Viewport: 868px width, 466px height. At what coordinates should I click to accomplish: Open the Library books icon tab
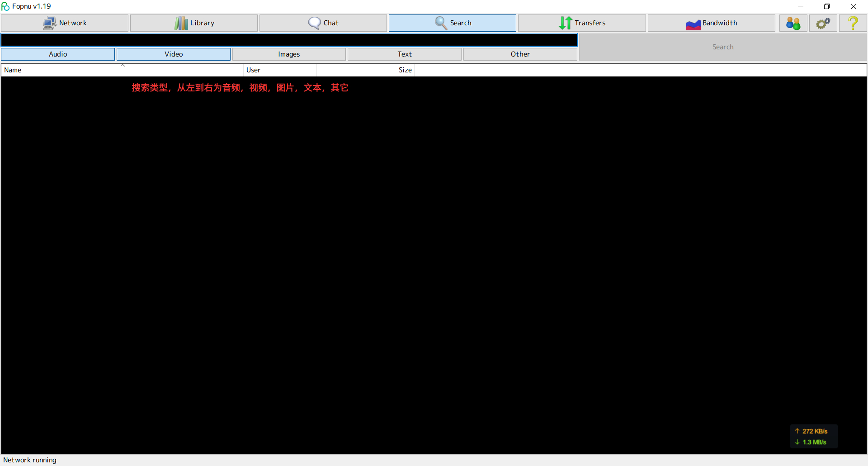coord(194,23)
